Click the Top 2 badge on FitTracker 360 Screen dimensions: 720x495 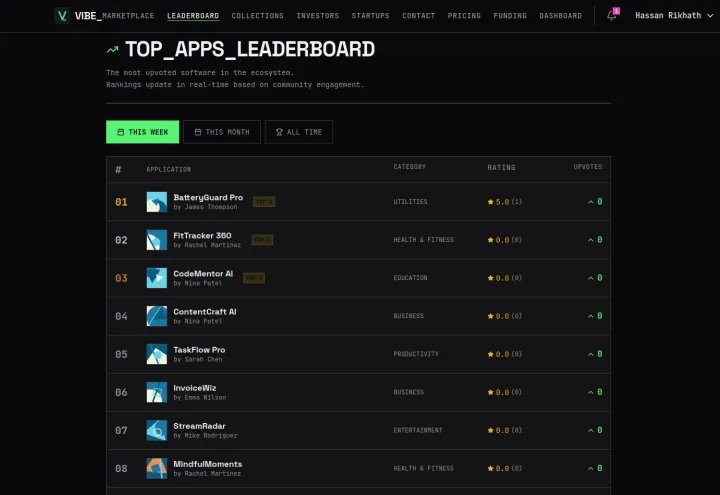pos(263,240)
